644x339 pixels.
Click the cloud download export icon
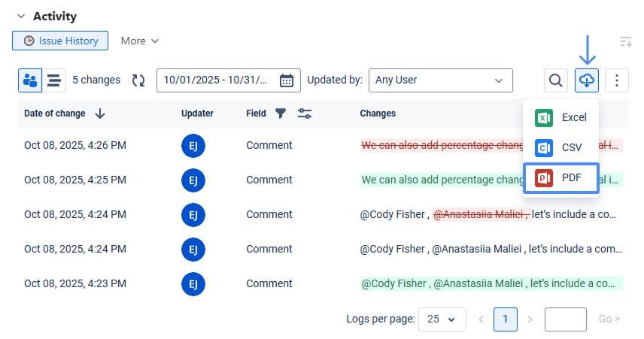click(587, 80)
